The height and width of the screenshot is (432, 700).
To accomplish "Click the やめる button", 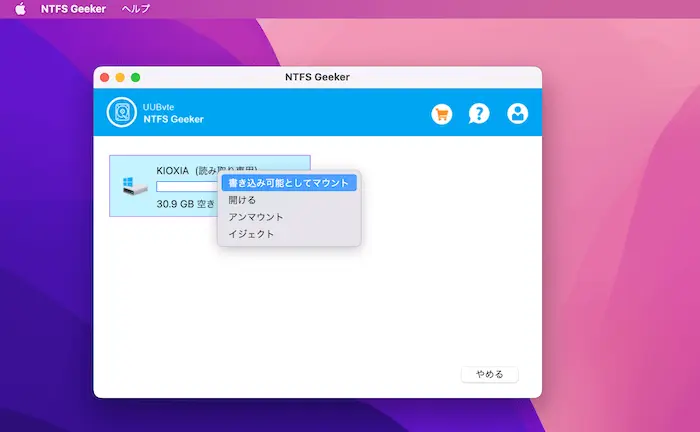I will (x=490, y=374).
